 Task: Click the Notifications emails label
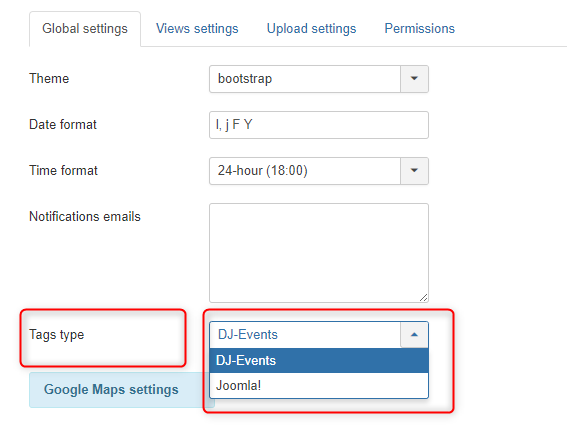85,216
